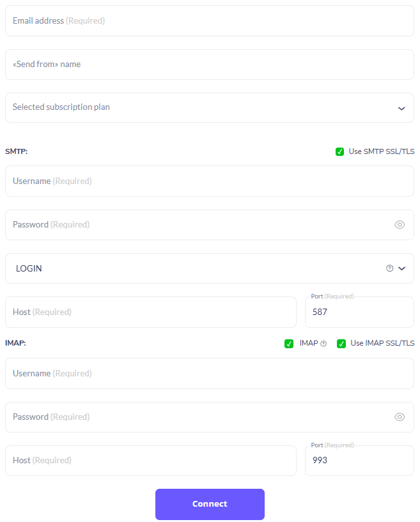Click the Send from name field
420x522 pixels.
[210, 65]
